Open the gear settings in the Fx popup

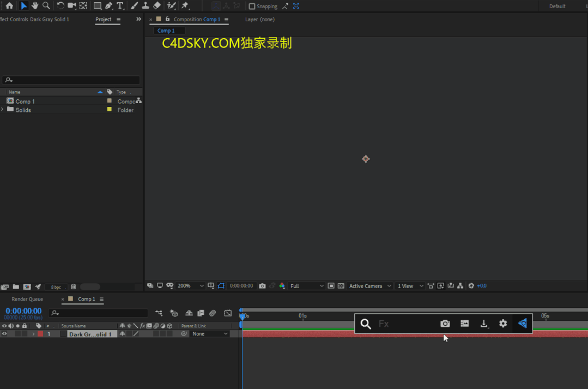tap(503, 324)
